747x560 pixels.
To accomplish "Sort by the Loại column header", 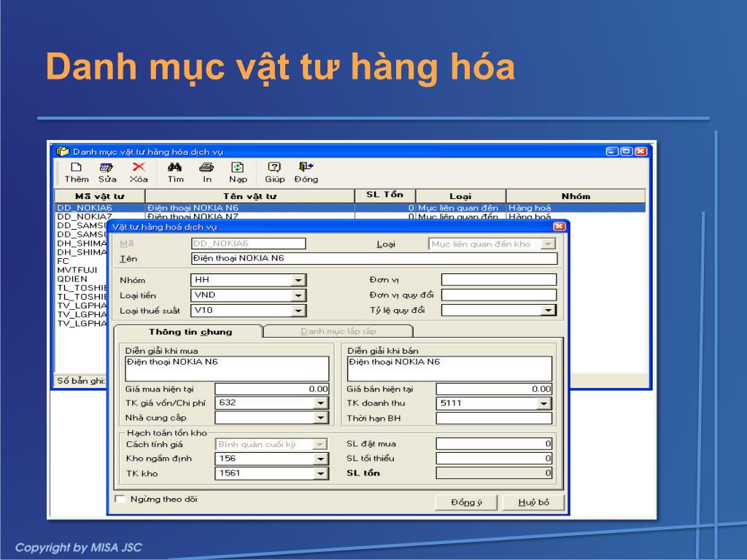I will (x=460, y=195).
